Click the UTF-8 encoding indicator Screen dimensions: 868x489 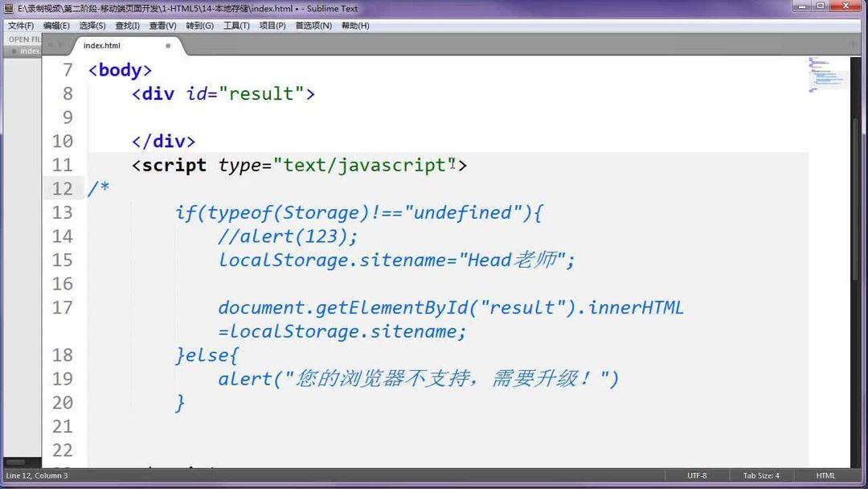[696, 475]
